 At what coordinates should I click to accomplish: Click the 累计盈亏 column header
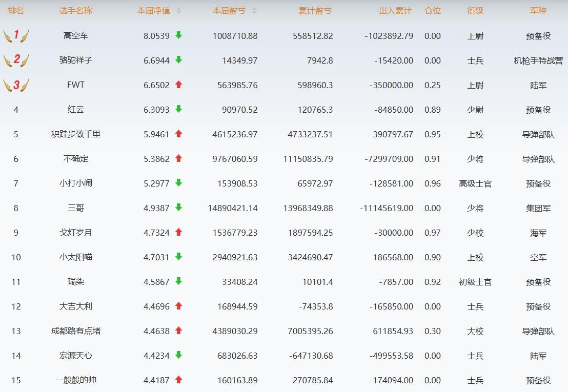click(x=315, y=11)
